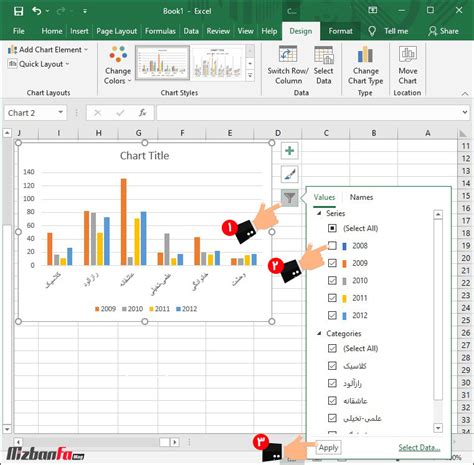The width and height of the screenshot is (474, 465).
Task: Click the Share button
Action: click(443, 31)
